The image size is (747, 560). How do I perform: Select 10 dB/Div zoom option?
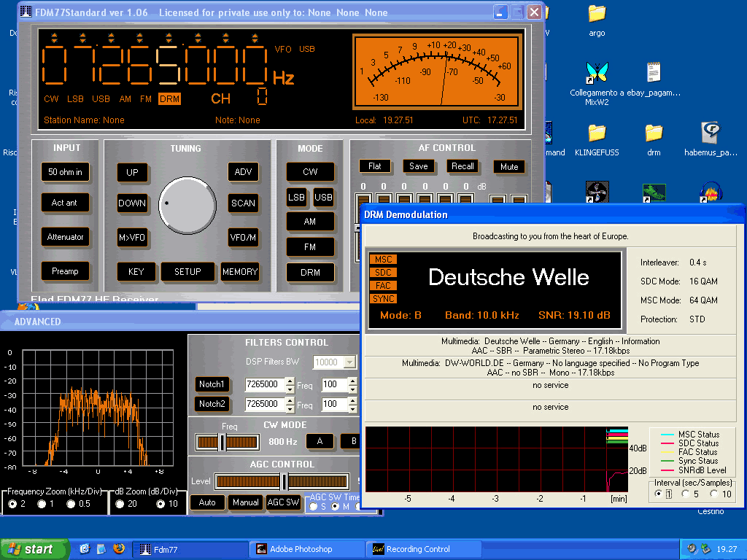coord(160,504)
